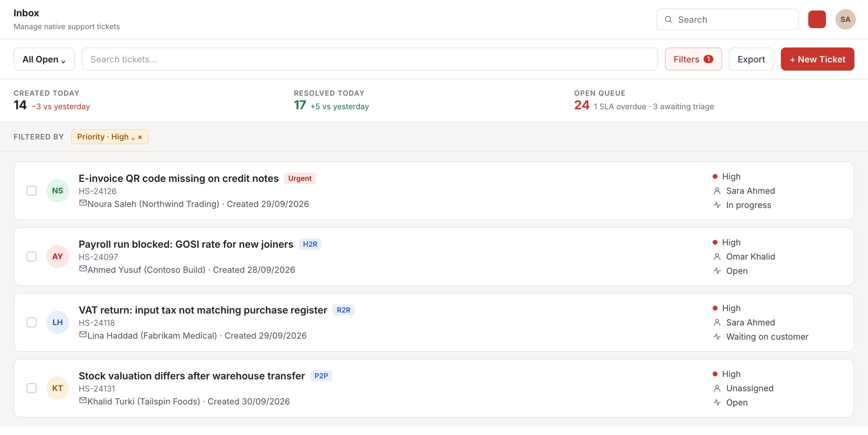Viewport: 868px width, 435px height.
Task: Click the R2R tag on VAT return ticket
Action: [344, 310]
